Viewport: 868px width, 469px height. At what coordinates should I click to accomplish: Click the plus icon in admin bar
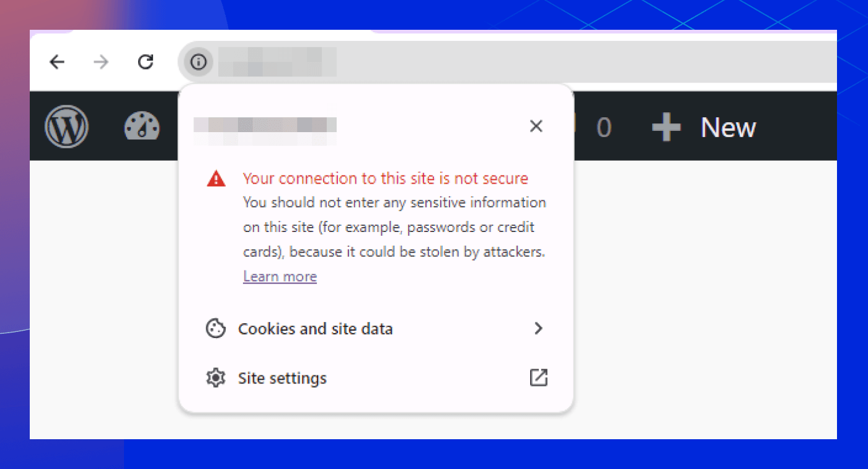point(666,128)
